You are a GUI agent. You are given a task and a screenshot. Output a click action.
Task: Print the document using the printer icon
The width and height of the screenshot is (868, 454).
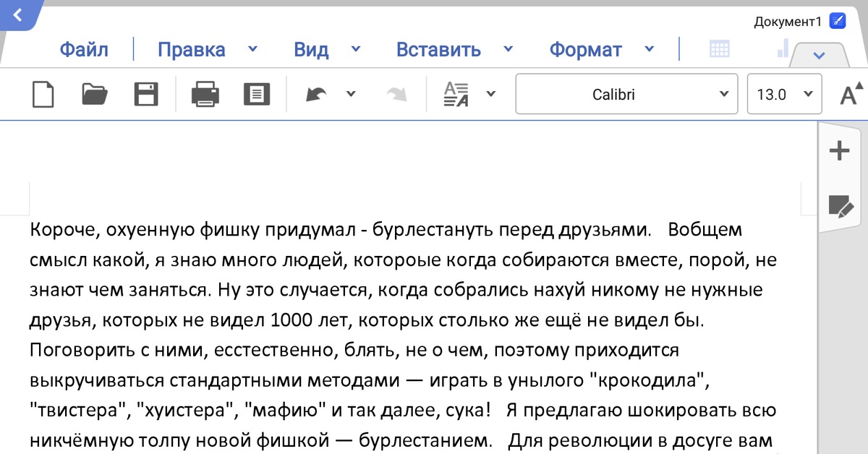click(205, 94)
